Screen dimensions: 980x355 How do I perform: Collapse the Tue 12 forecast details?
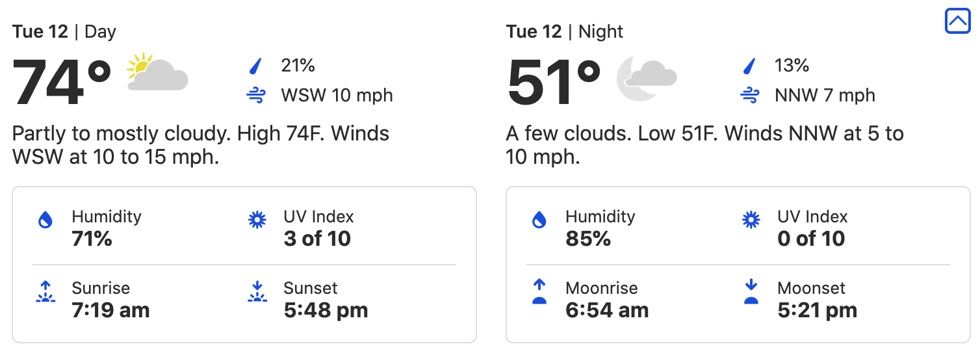coord(957,21)
